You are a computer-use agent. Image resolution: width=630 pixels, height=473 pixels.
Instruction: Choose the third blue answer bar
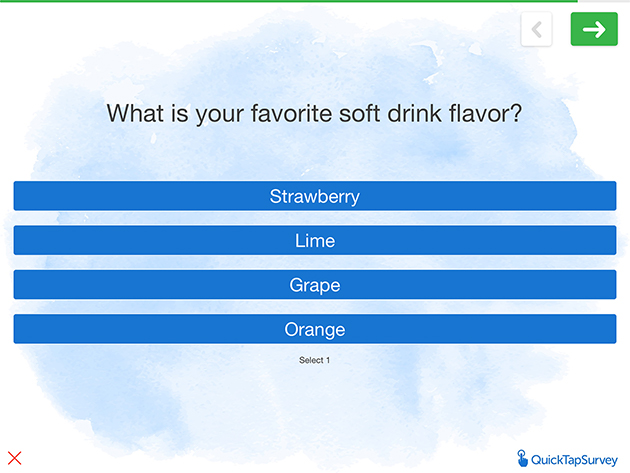pos(315,285)
